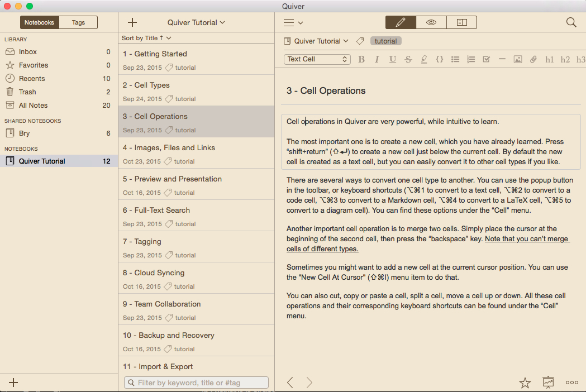Apply strikethrough formatting
The height and width of the screenshot is (392, 586).
pyautogui.click(x=408, y=59)
